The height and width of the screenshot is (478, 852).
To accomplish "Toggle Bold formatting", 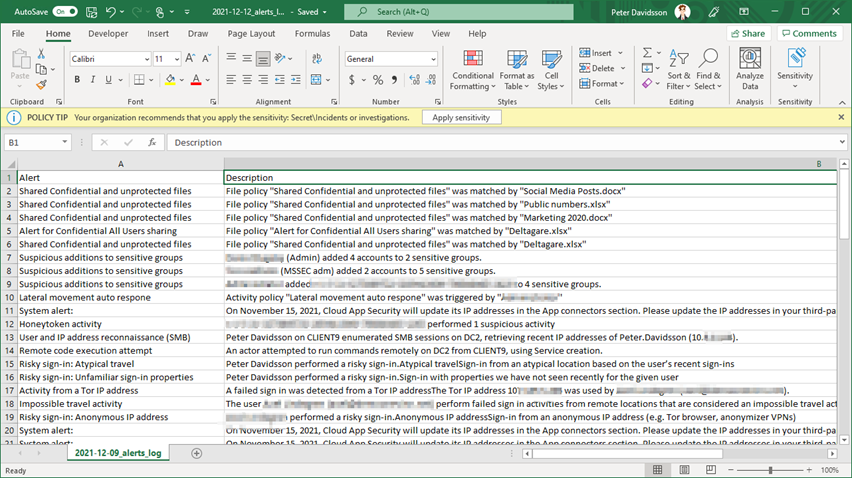I will [77, 80].
